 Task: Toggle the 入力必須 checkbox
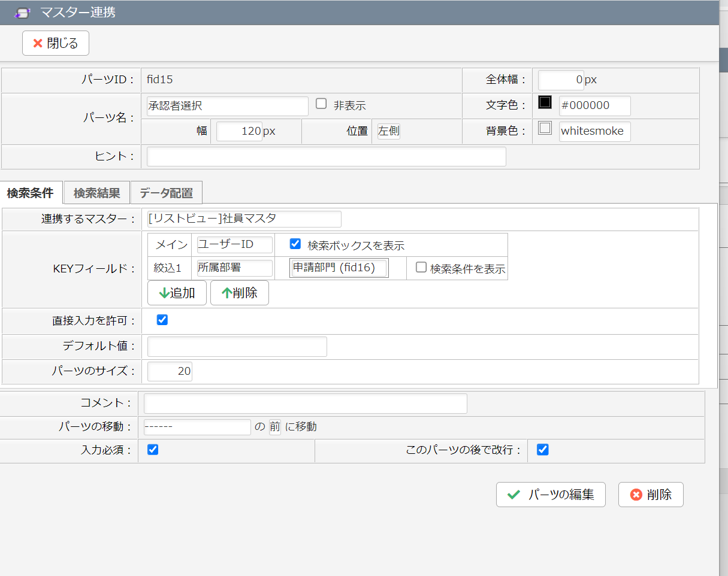click(x=153, y=450)
